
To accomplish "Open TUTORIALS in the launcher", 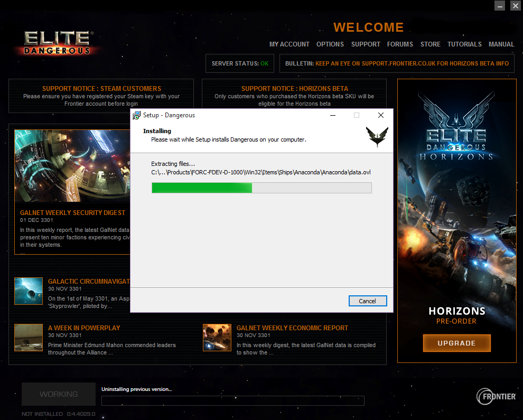I will point(464,44).
